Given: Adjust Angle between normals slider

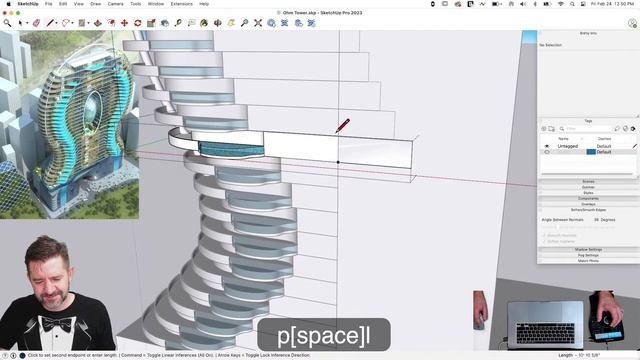Looking at the screenshot, I should pyautogui.click(x=557, y=227).
